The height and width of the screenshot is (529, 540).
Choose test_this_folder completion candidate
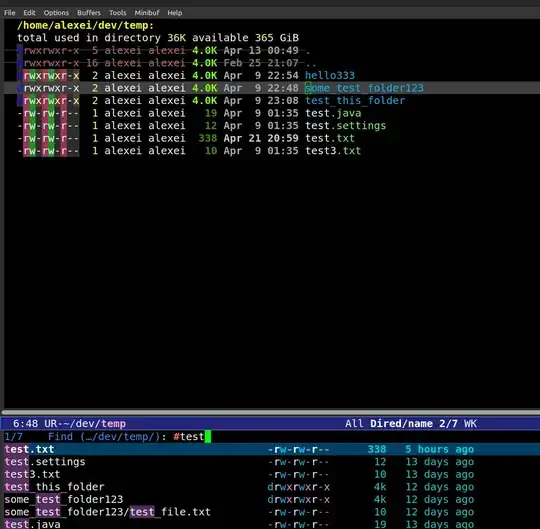270,487
